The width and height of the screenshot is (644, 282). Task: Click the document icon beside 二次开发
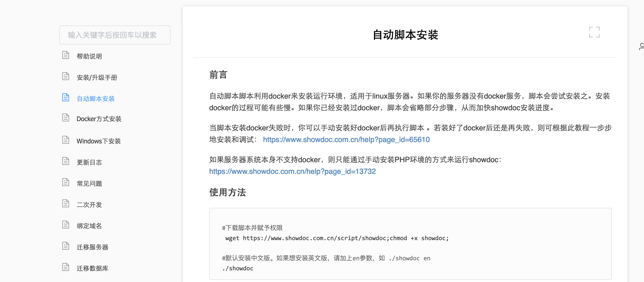pos(66,203)
